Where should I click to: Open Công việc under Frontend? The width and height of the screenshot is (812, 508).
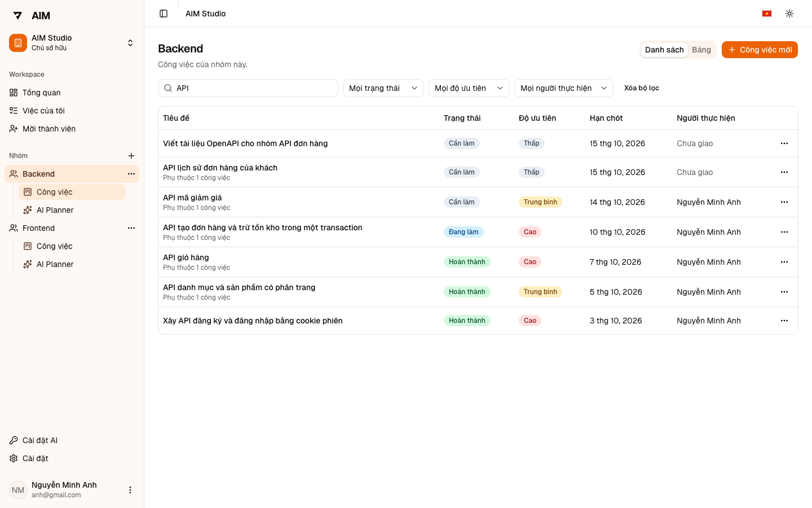coord(72,246)
